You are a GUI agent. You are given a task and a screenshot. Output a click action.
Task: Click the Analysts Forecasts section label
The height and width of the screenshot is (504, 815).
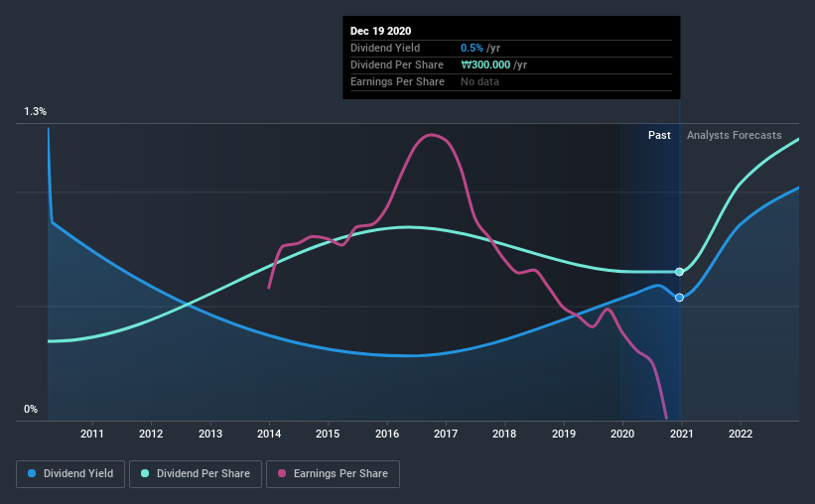[x=734, y=135]
